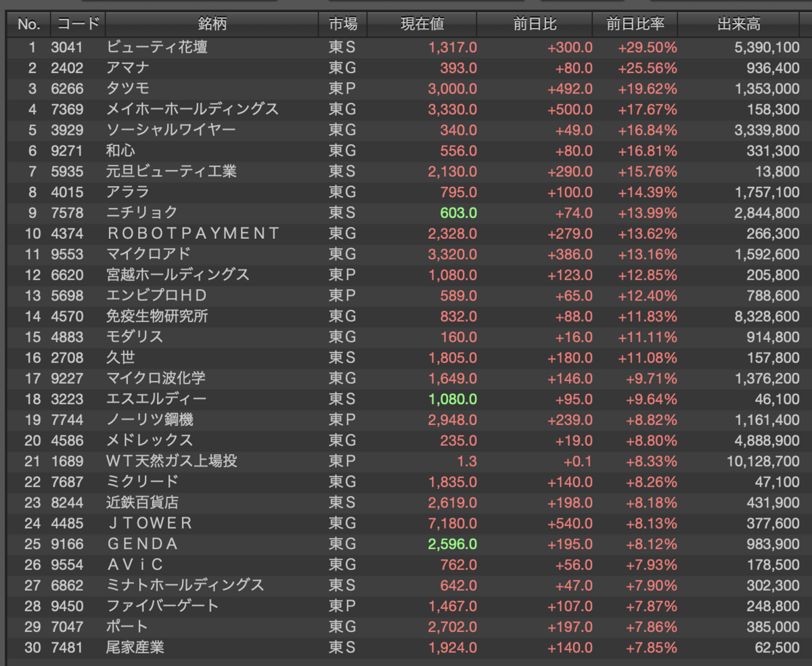Click マイクロアド stock name
This screenshot has height=666, width=812.
[x=149, y=254]
